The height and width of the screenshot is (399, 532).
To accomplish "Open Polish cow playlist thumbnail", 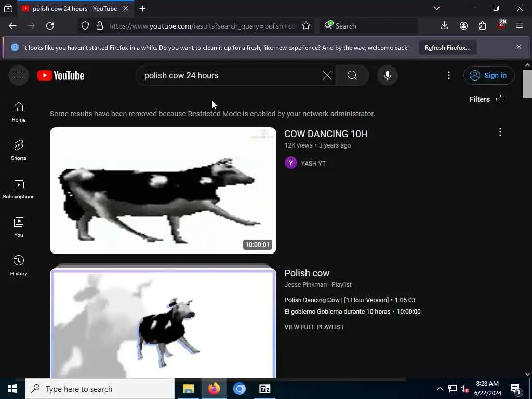I will tap(163, 323).
